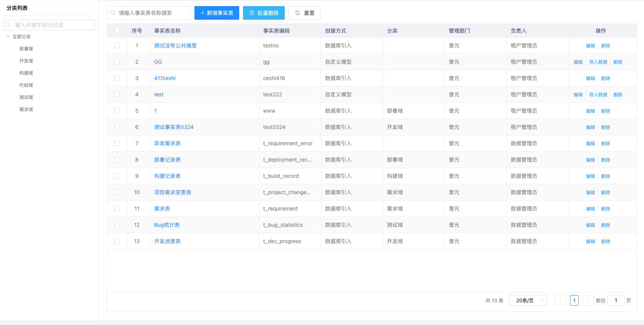This screenshot has height=325, width=644.
Task: Click the reset button (重置) with refresh icon
Action: tap(304, 13)
